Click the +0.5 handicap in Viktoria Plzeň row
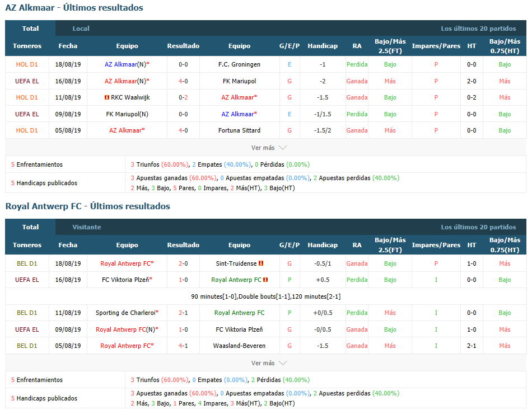Image resolution: width=532 pixels, height=410 pixels. click(x=323, y=280)
